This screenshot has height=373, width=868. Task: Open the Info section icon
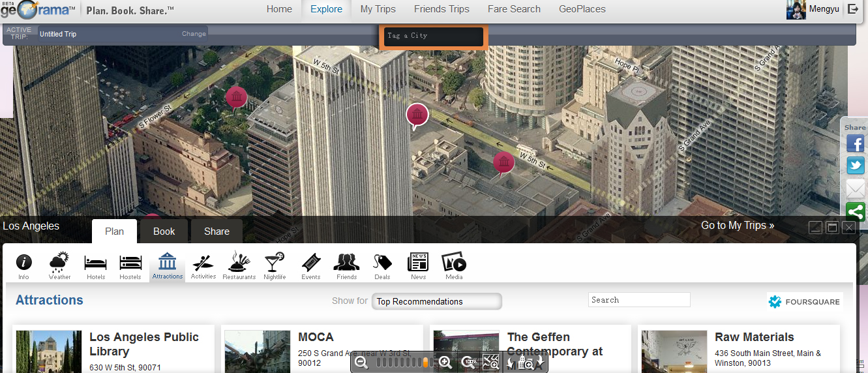point(24,266)
